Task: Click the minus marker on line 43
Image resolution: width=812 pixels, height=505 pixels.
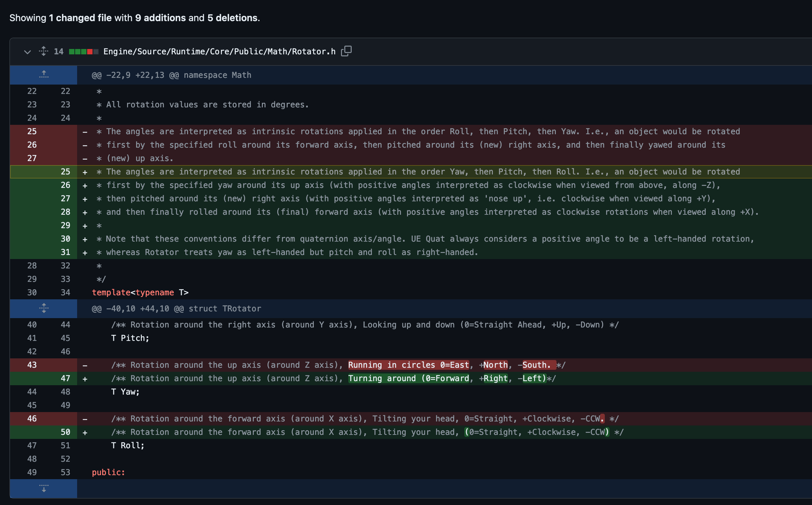Action: [85, 365]
